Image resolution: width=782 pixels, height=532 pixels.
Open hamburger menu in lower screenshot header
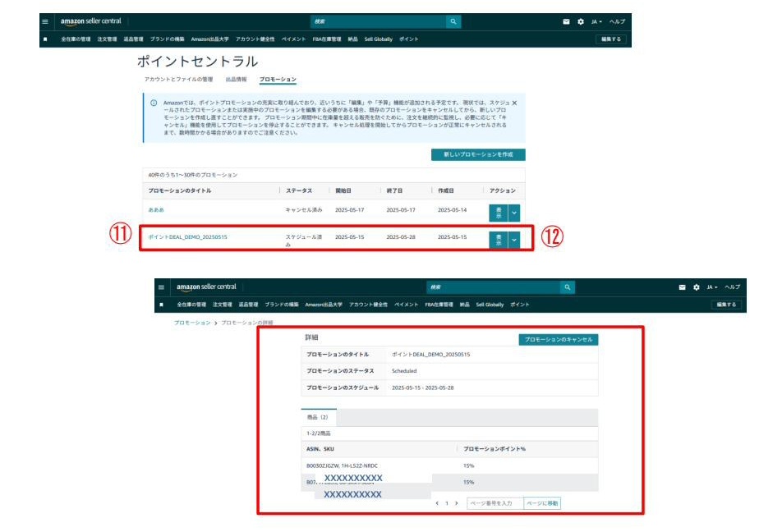point(161,287)
